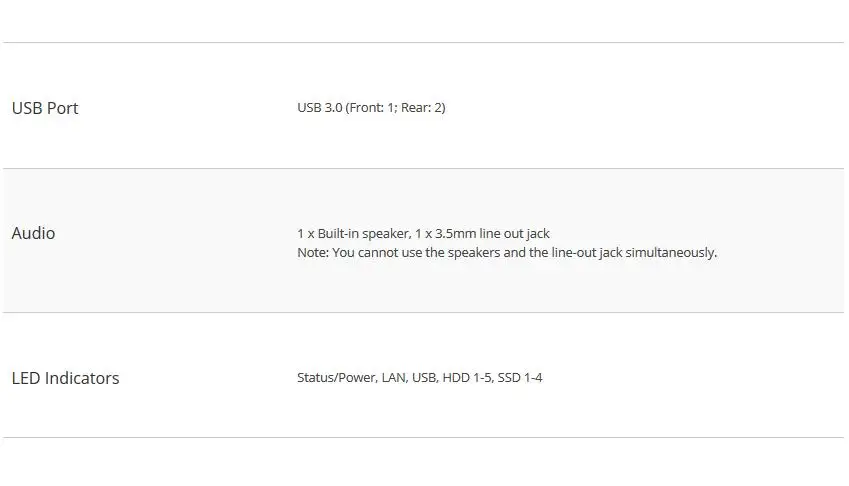Click "SSD 1-4" in LED indicator list
Viewport: 849px width, 486px height.
coord(520,378)
